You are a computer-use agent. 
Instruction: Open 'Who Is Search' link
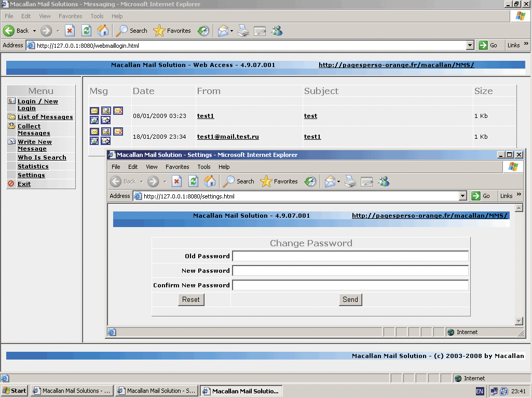pyautogui.click(x=42, y=157)
